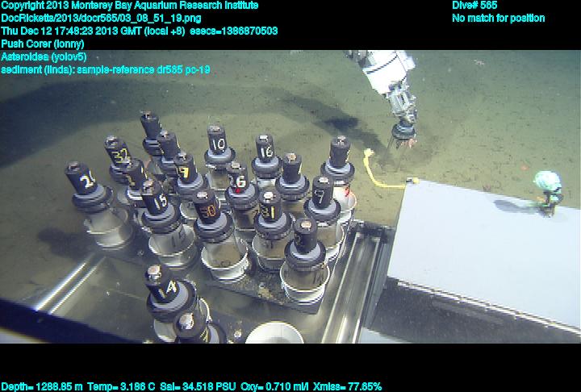The image size is (581, 392).
Task: Click the 'Push Corer (lonny)' annotation
Action: coord(43,44)
